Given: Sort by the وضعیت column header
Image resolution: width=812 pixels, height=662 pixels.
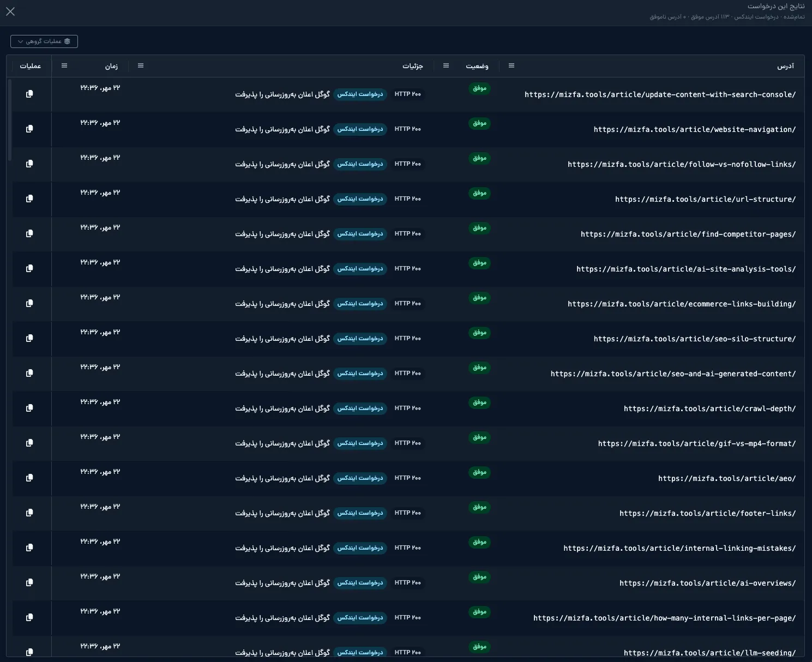Looking at the screenshot, I should click(477, 66).
